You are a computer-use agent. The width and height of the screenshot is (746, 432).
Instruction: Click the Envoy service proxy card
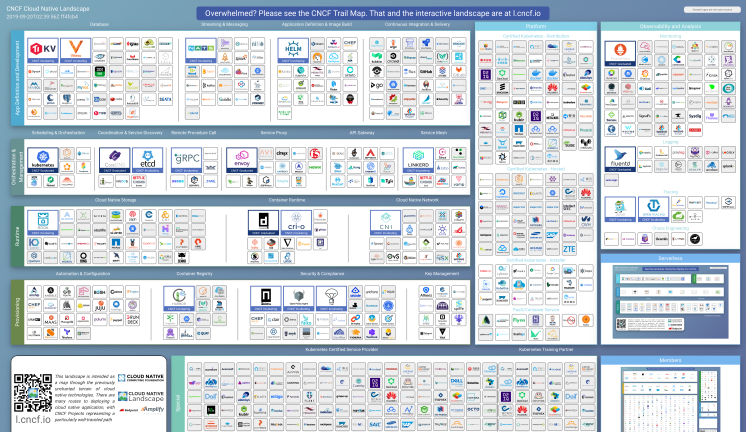(x=242, y=160)
